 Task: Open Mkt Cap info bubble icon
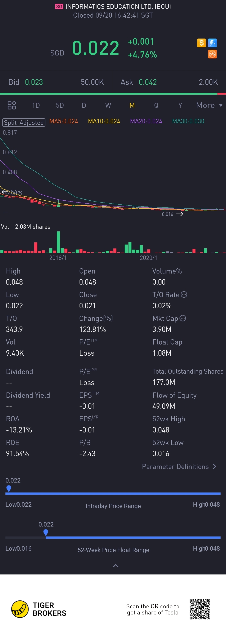coord(183,318)
